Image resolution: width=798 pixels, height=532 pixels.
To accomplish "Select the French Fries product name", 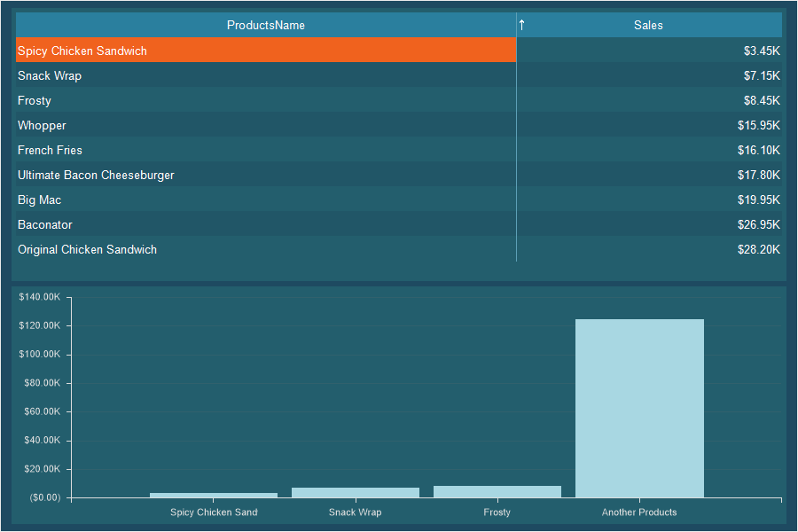I will (50, 150).
